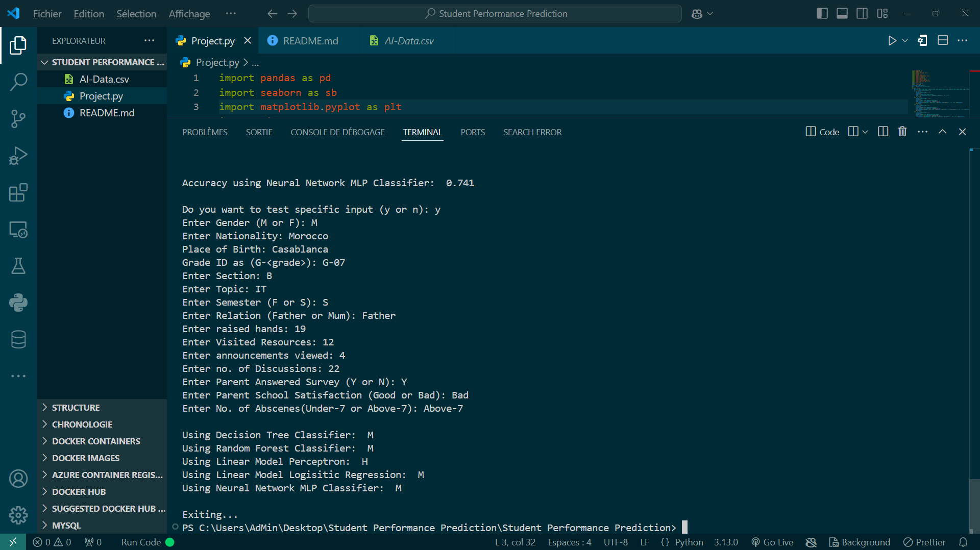
Task: Run the Python file with play icon
Action: [892, 41]
